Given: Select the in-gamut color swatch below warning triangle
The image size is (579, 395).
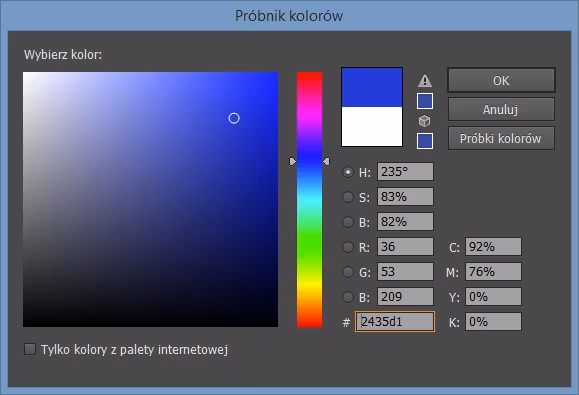Looking at the screenshot, I should [x=425, y=101].
